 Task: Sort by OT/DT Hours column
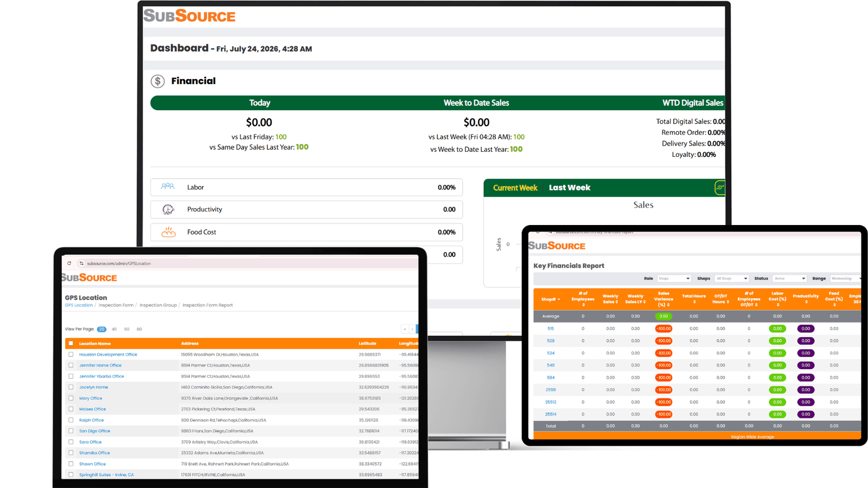[720, 299]
